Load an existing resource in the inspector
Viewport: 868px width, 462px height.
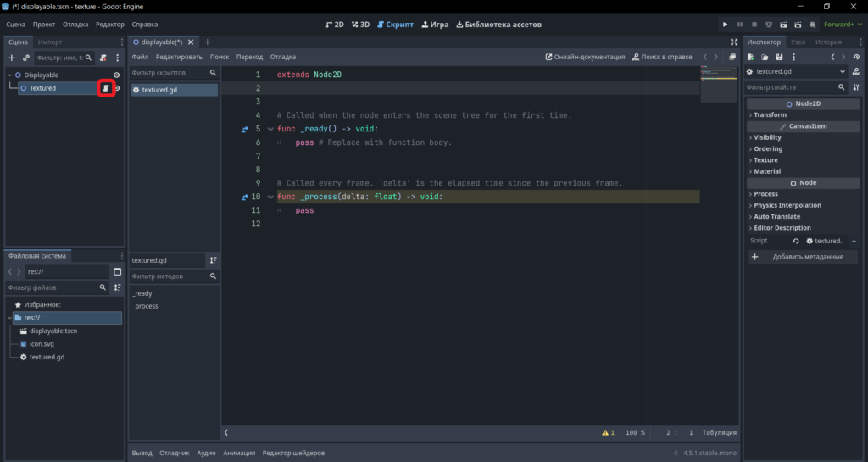(x=765, y=57)
